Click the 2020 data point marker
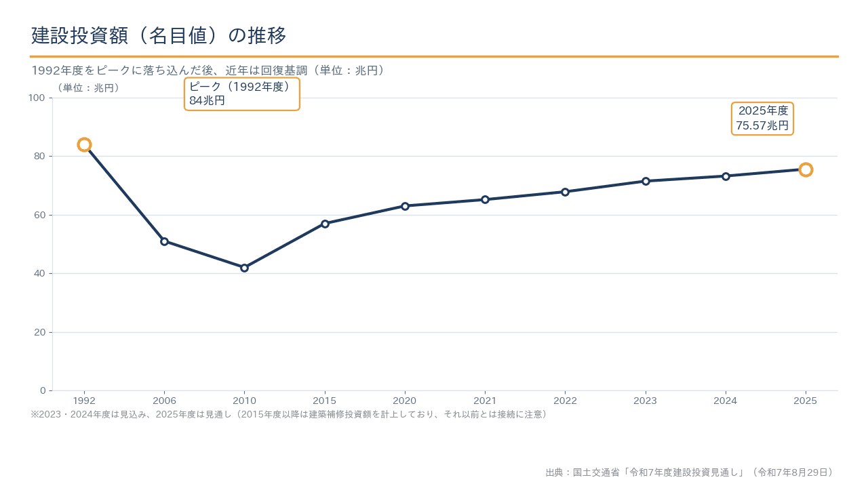This screenshot has height=488, width=868. tap(405, 206)
